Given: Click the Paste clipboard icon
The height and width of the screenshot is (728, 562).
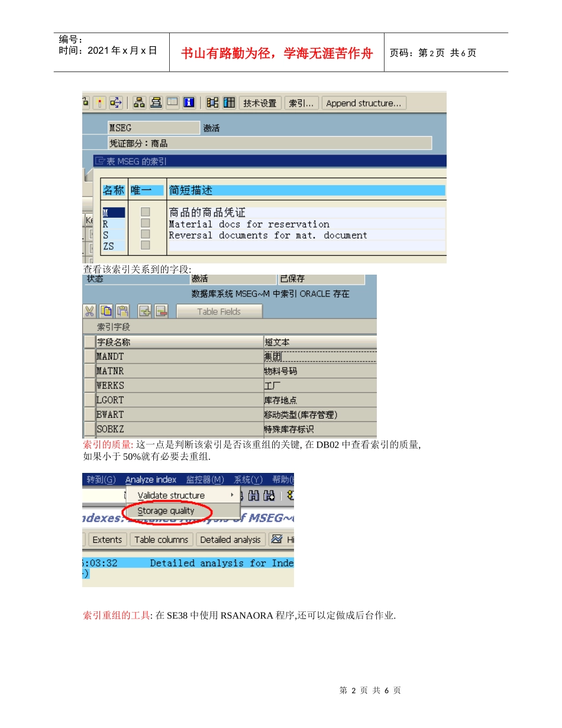Looking at the screenshot, I should (x=122, y=311).
